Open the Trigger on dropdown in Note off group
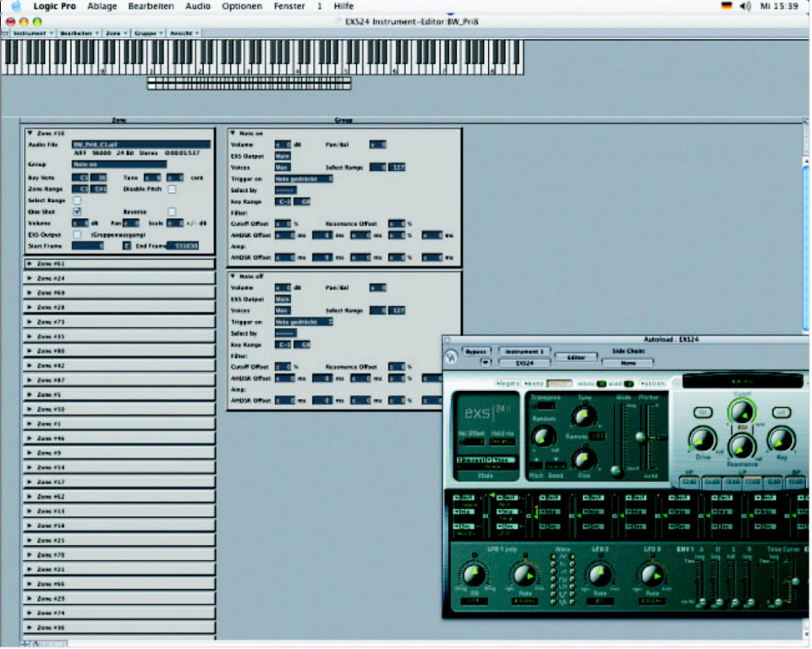Viewport: 812px width, 649px height. click(304, 322)
